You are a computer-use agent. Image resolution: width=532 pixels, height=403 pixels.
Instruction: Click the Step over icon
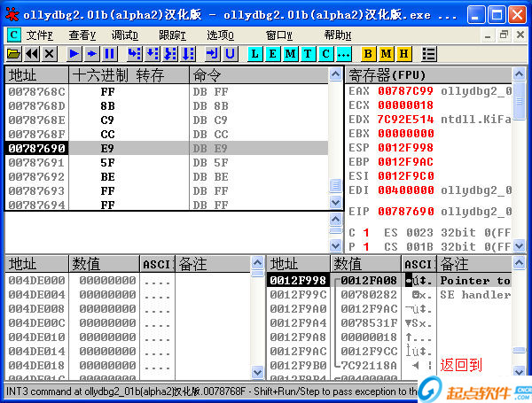(153, 53)
